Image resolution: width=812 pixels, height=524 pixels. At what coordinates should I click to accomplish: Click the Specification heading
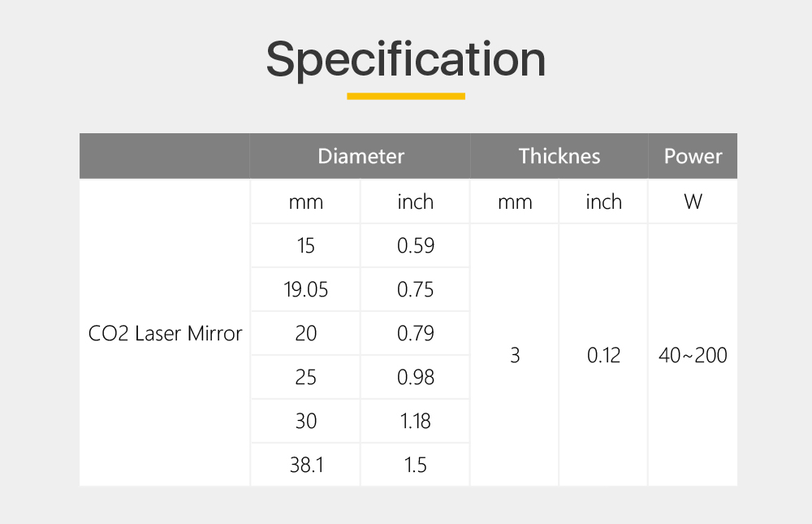coord(406,60)
